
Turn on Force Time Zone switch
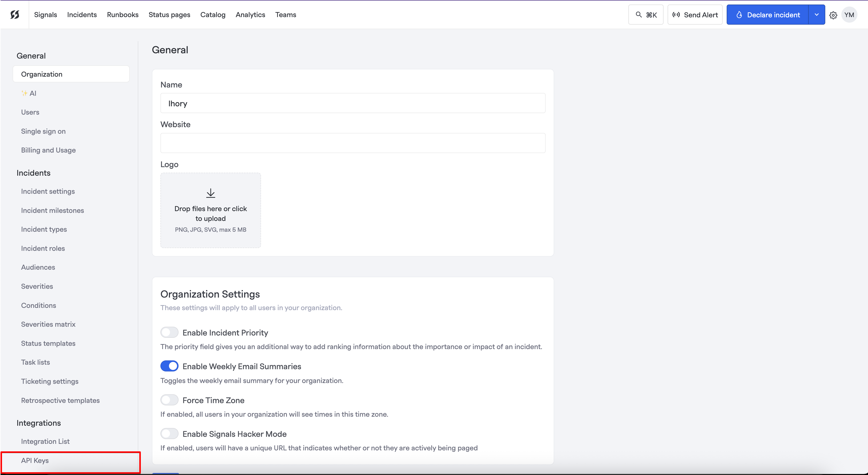(169, 400)
